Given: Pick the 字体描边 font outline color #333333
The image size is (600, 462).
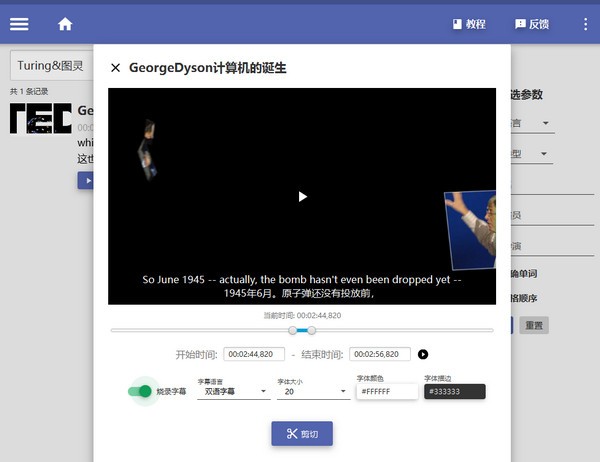Looking at the screenshot, I should tap(454, 392).
